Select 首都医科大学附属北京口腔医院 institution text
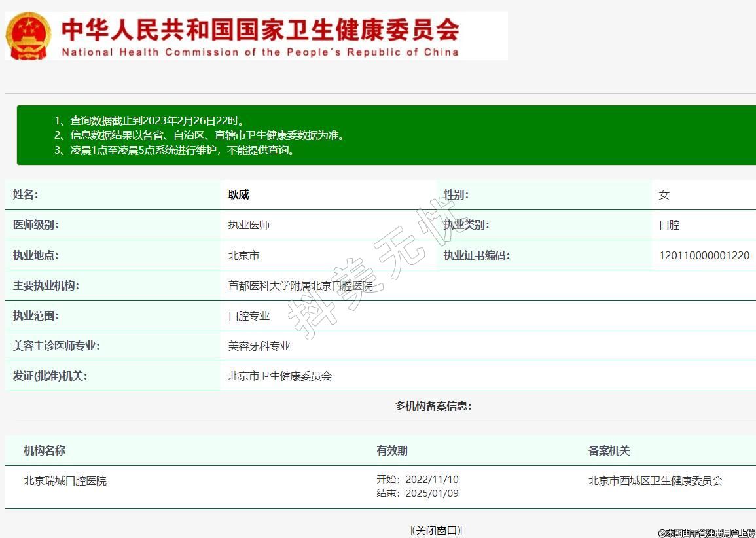 click(x=300, y=285)
